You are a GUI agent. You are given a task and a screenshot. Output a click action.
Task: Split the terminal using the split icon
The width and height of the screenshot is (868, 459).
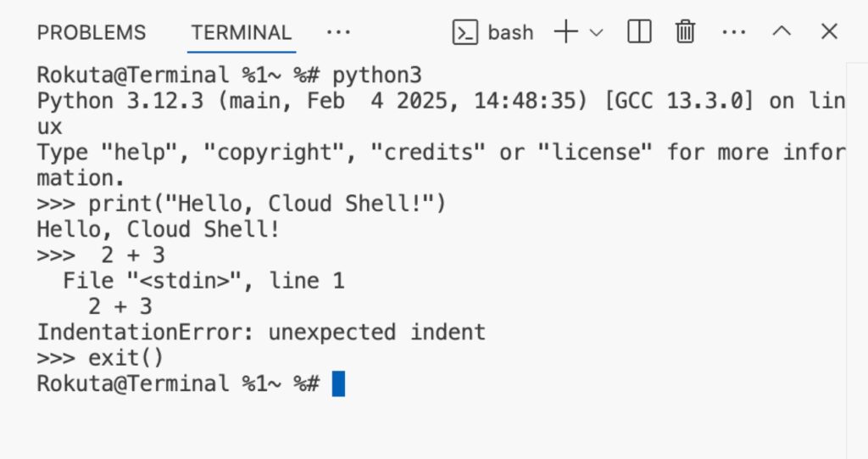(x=639, y=31)
